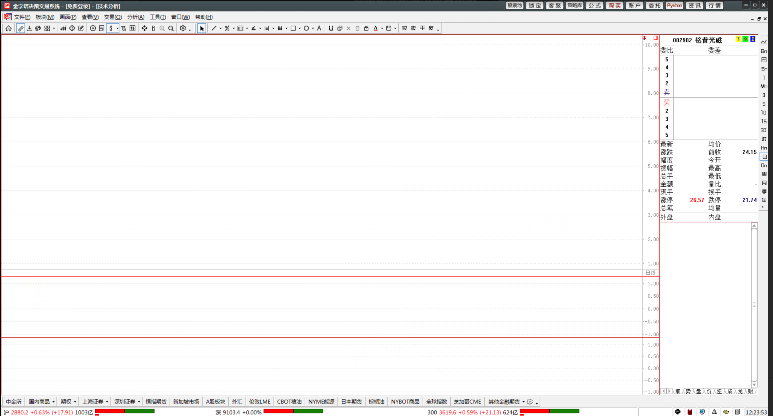The width and height of the screenshot is (773, 416).
Task: Click the 2880.2 index value in status bar
Action: [x=20, y=412]
